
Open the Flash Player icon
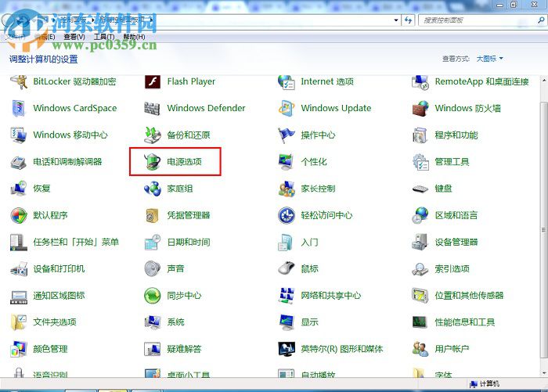point(153,81)
